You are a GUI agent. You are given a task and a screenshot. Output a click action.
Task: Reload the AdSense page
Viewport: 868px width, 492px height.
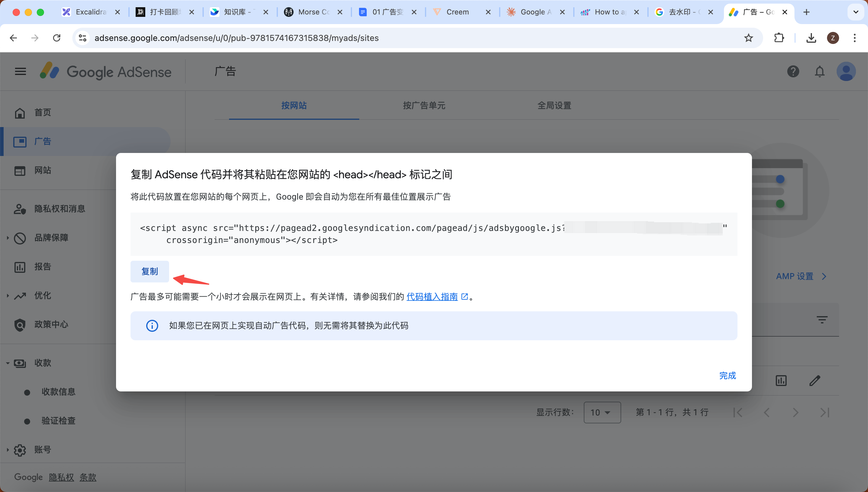click(57, 38)
